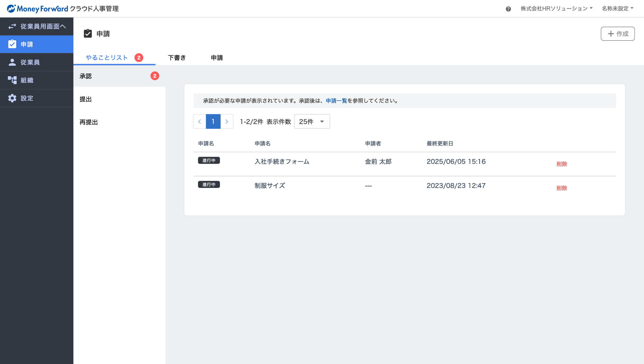The image size is (644, 364).
Task: Open 組織 via the org chart icon
Action: click(x=12, y=80)
